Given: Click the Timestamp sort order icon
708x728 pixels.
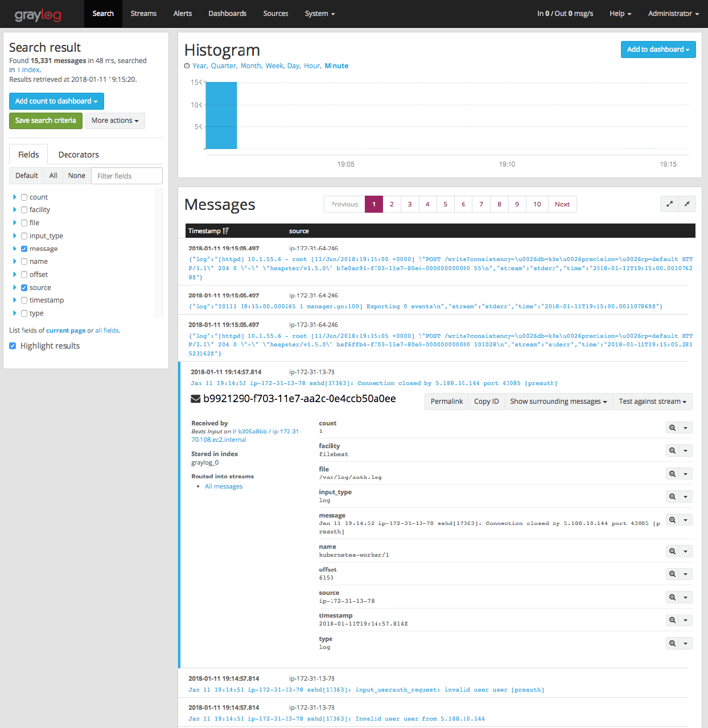Looking at the screenshot, I should click(226, 231).
